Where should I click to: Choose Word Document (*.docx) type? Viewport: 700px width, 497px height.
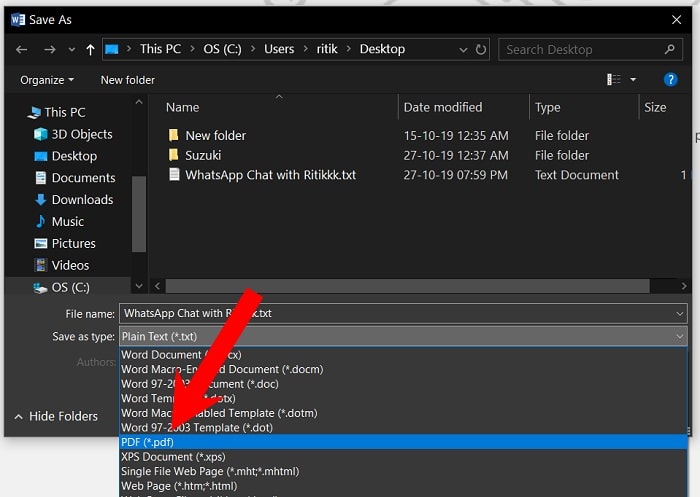coord(403,355)
